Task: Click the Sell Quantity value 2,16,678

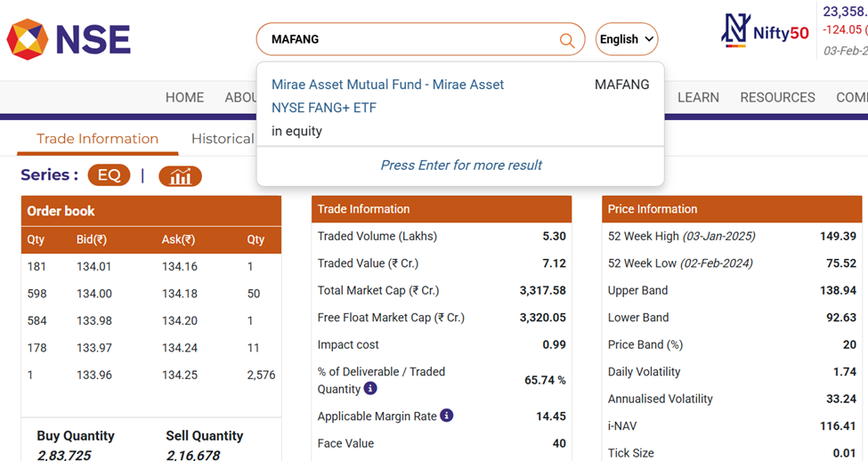Action: (192, 456)
